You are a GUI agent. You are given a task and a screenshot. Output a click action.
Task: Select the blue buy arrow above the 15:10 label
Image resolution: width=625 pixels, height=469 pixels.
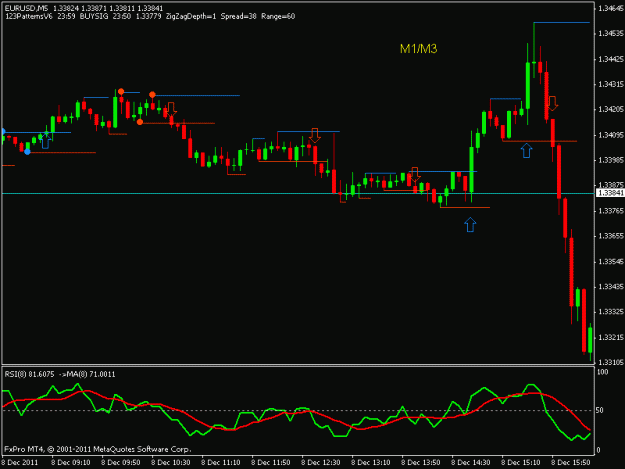(527, 150)
